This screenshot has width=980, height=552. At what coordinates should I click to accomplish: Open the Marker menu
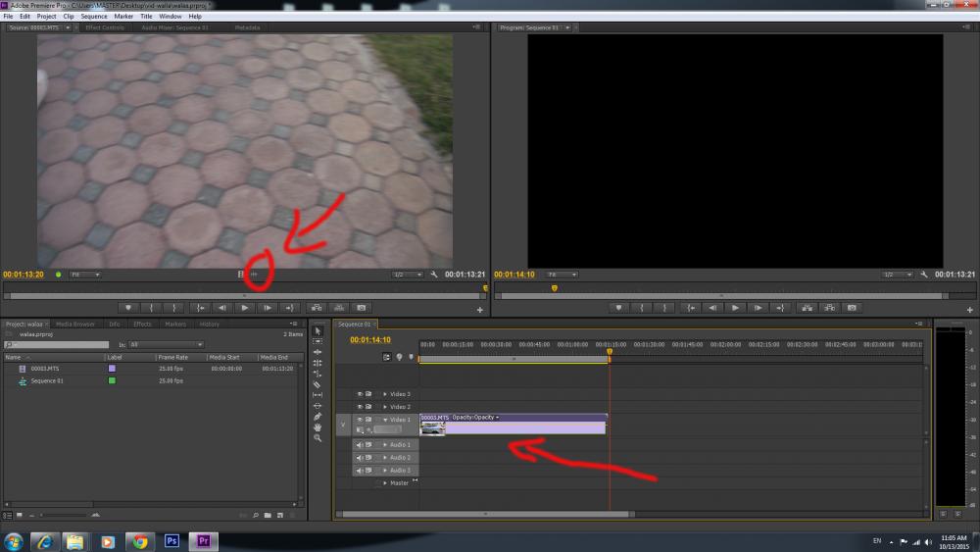(x=123, y=17)
